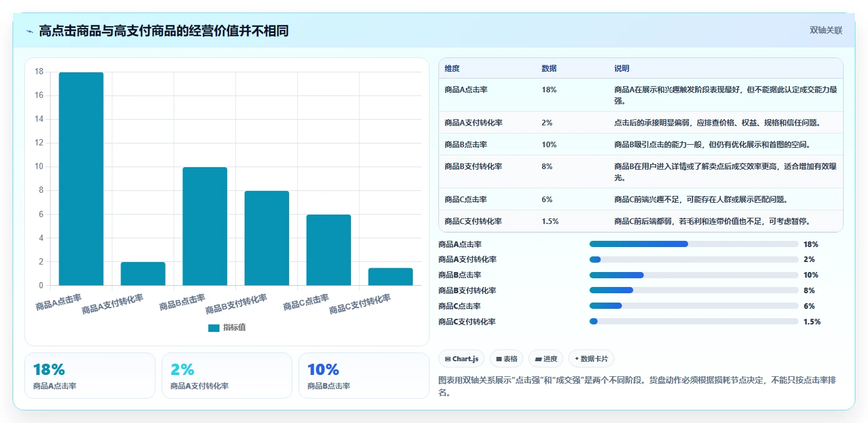Click the 商品A点击率 progress bar
The image size is (868, 423).
694,244
